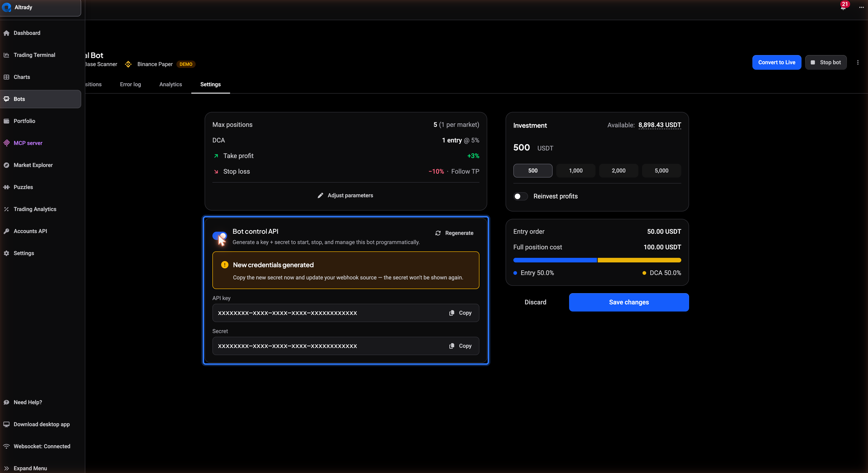The width and height of the screenshot is (868, 473).
Task: Click the Stop bot button
Action: coord(826,62)
